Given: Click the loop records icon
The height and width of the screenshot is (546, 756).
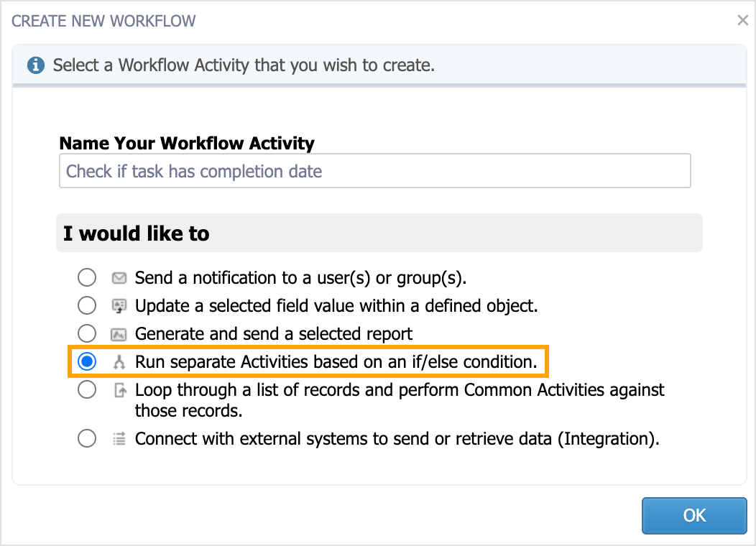Looking at the screenshot, I should pos(120,390).
